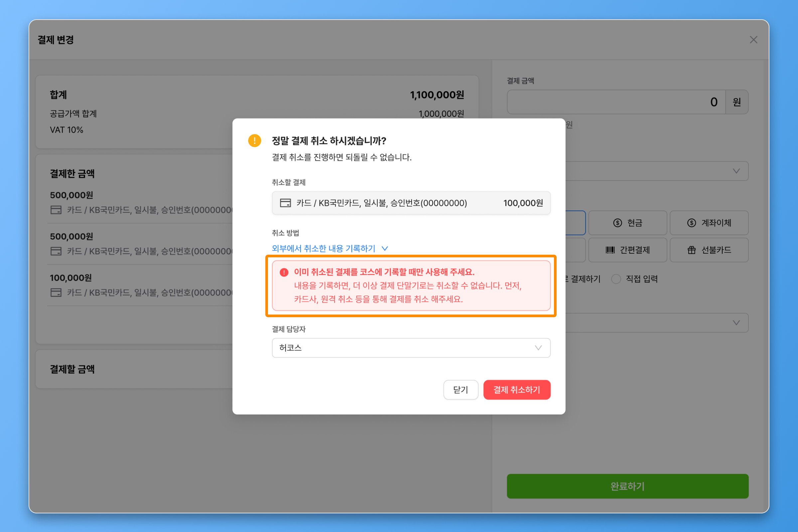The height and width of the screenshot is (532, 798).
Task: Select the 계좌이체 payment method
Action: pos(709,223)
